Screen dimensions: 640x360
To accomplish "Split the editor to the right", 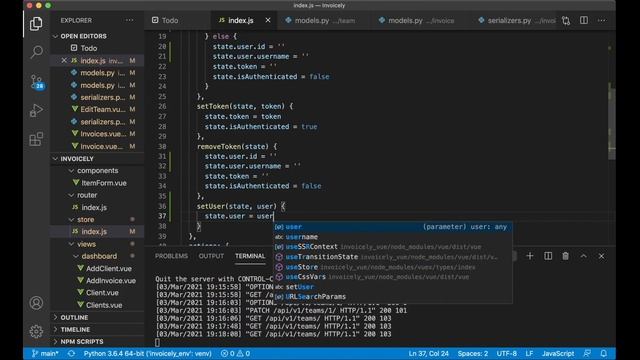I will coord(584,20).
